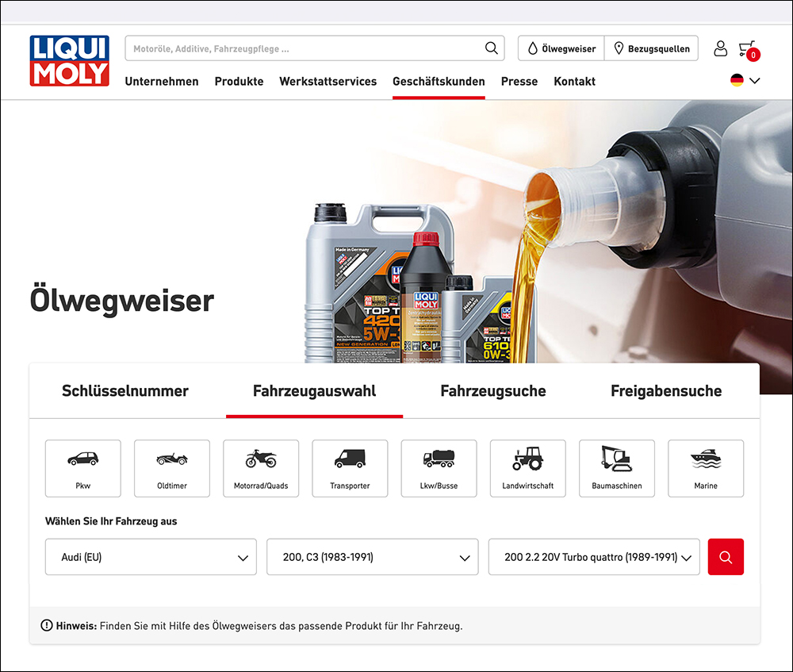Switch to the Freigabensuche tab

tap(666, 390)
